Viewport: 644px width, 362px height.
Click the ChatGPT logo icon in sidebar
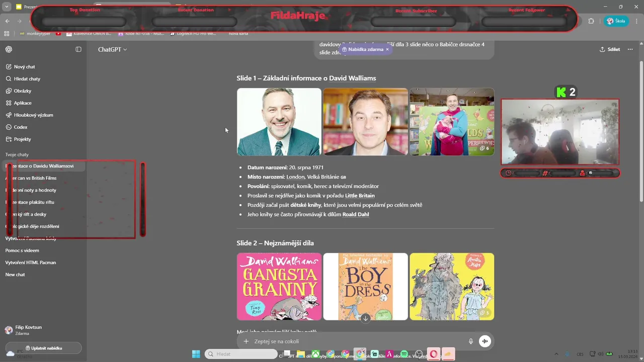pyautogui.click(x=9, y=49)
